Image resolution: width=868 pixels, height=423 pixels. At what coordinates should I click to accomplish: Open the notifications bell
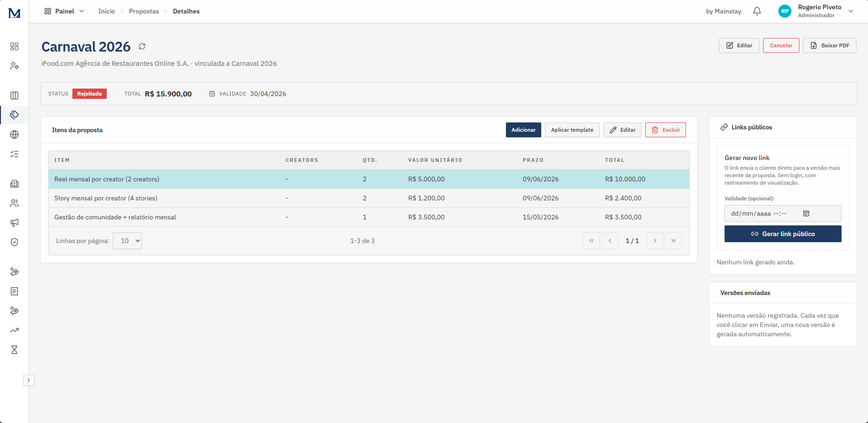(x=757, y=11)
